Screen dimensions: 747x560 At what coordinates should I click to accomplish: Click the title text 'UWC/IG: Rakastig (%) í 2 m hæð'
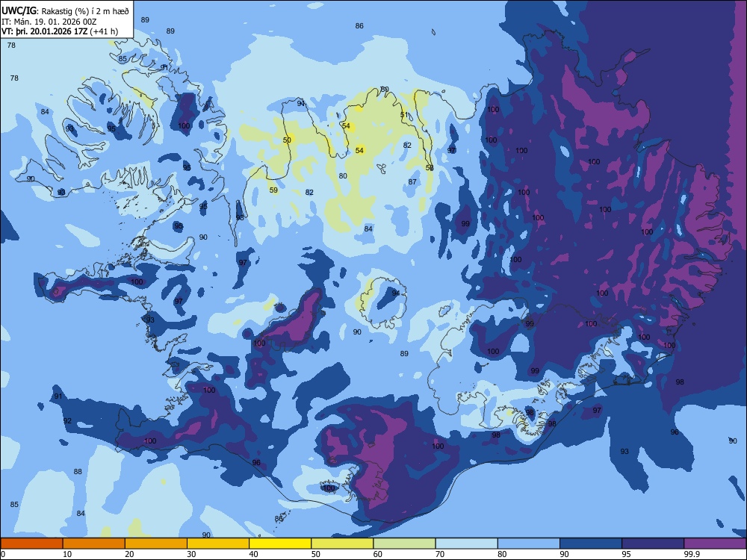point(65,11)
